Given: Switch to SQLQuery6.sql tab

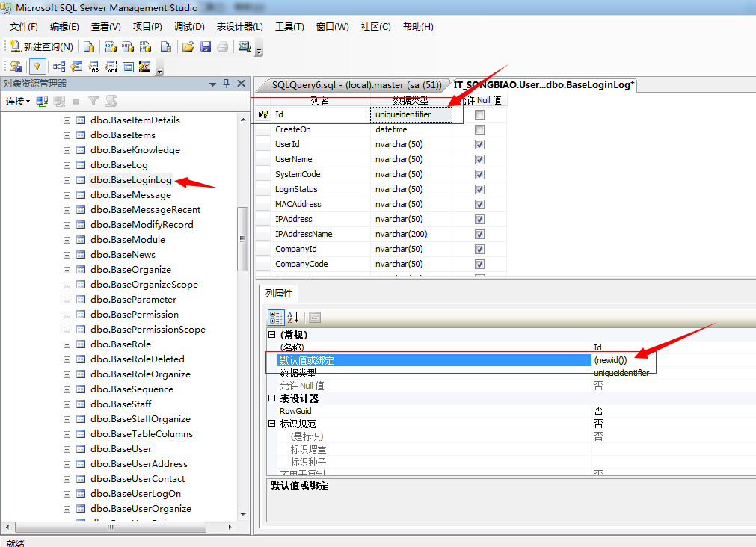Looking at the screenshot, I should pyautogui.click(x=351, y=85).
